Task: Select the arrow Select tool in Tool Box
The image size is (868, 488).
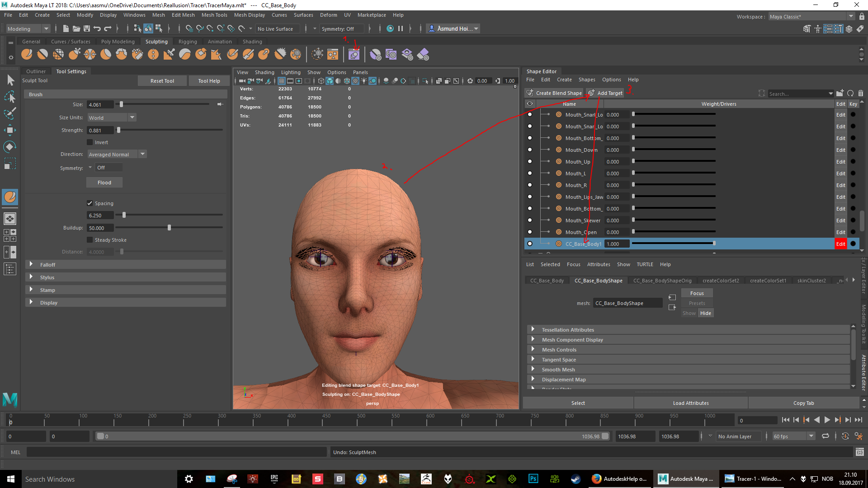Action: (10, 80)
